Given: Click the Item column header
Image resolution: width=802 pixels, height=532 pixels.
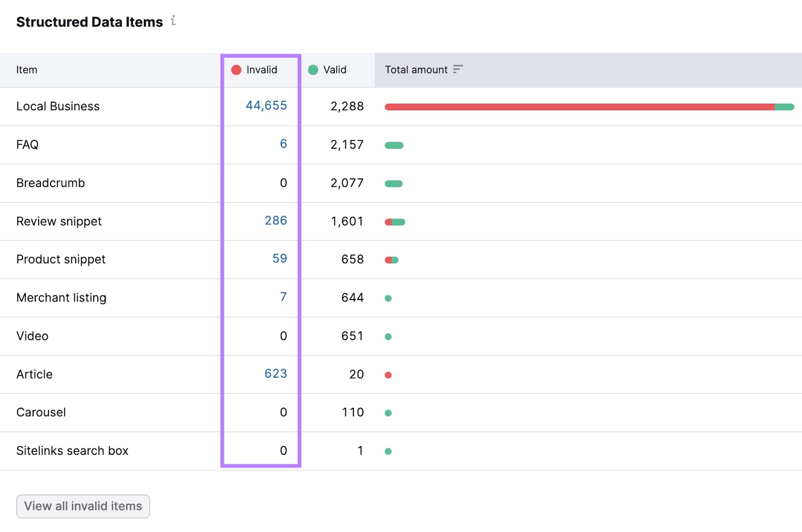Looking at the screenshot, I should (26, 70).
